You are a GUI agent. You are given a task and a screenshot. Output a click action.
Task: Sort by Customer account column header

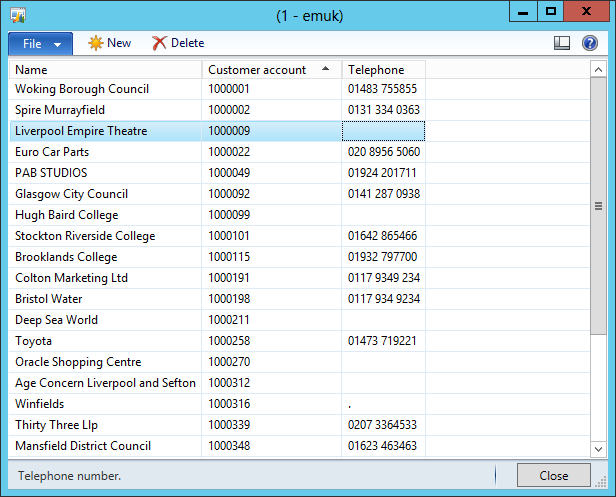(272, 70)
